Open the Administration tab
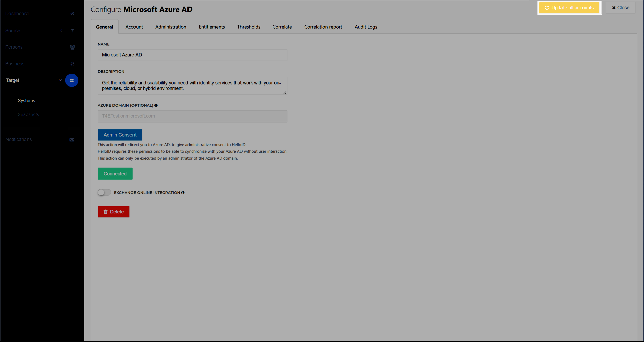Viewport: 644px width, 342px height. 171,27
